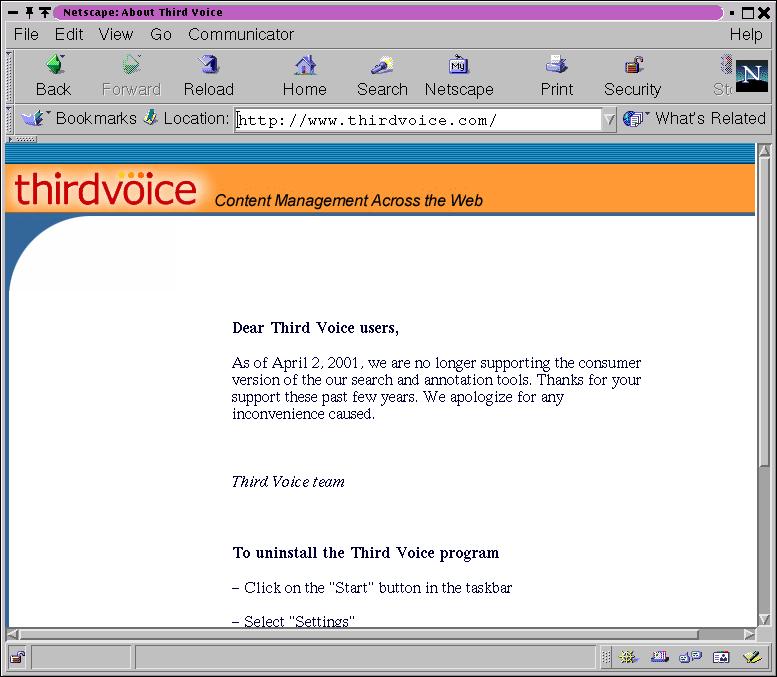This screenshot has height=677, width=777.
Task: Open the Communicator menu
Action: (x=241, y=34)
